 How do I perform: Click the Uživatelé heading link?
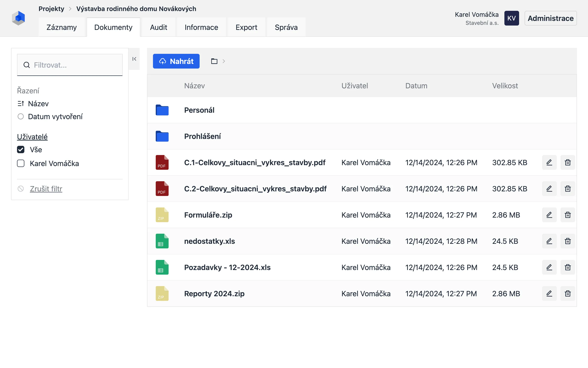coord(32,137)
